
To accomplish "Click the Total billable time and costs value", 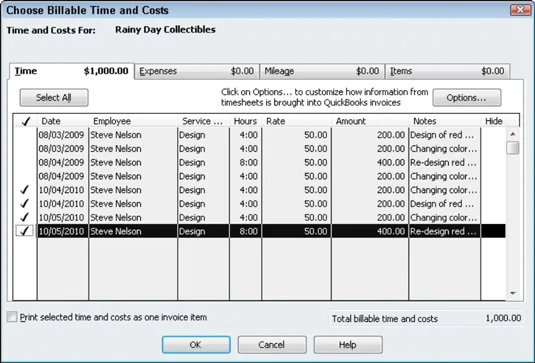I will (x=503, y=318).
